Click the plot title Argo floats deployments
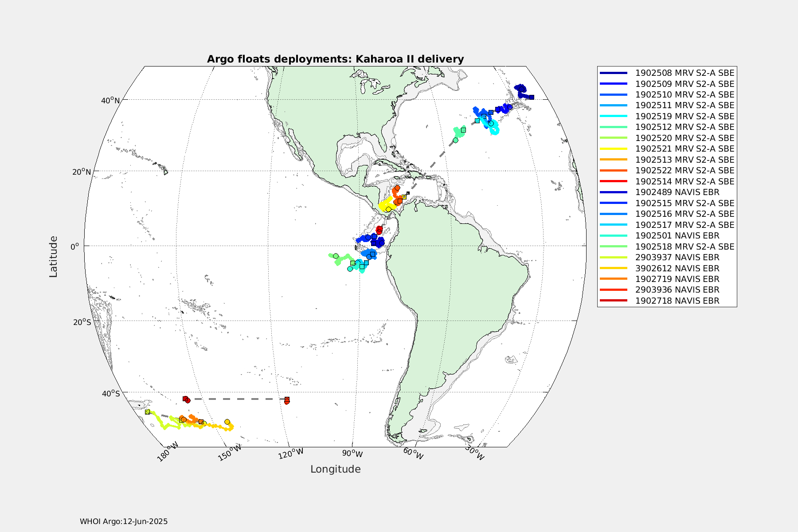This screenshot has width=798, height=532. point(336,59)
